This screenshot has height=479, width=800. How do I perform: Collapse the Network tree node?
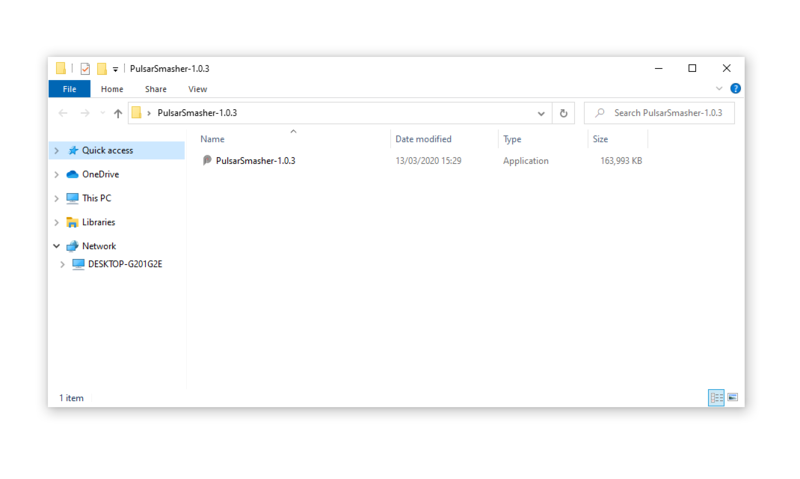click(x=57, y=246)
